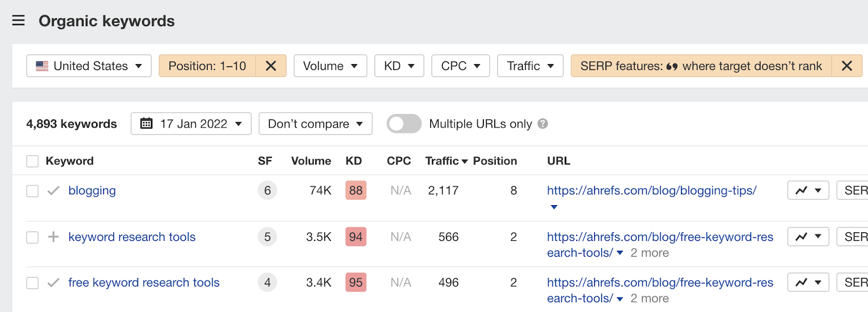This screenshot has height=312, width=868.
Task: Expand URL arrow in free keyword research tools row
Action: tap(620, 298)
